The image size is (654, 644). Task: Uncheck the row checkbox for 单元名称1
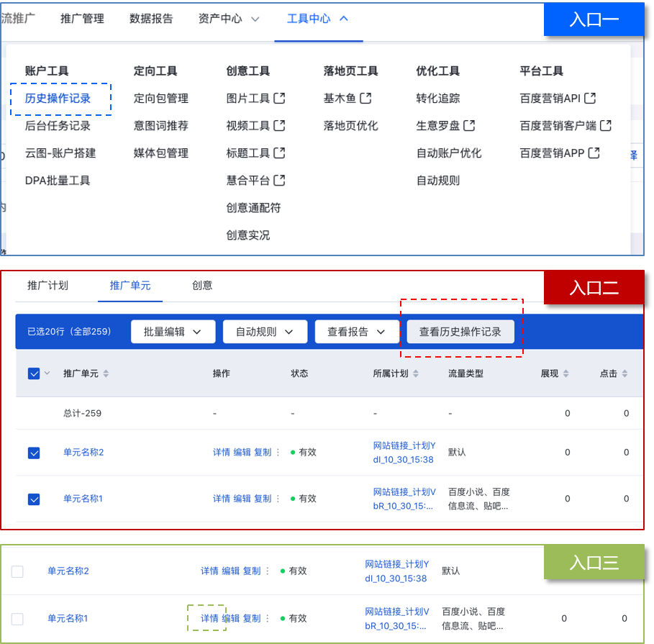click(33, 498)
